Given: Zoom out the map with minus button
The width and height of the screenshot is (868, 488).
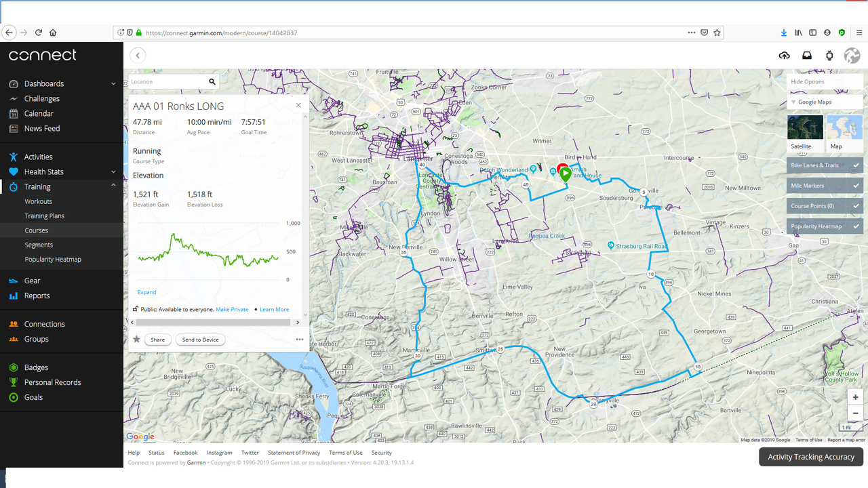Looking at the screenshot, I should click(x=856, y=413).
